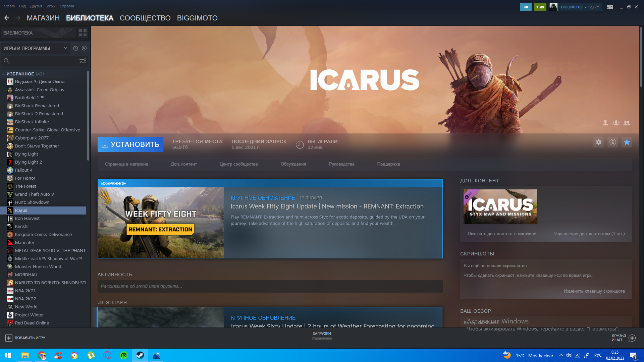Expand the Games and Programs dropdown
The image size is (644, 362).
click(x=35, y=48)
